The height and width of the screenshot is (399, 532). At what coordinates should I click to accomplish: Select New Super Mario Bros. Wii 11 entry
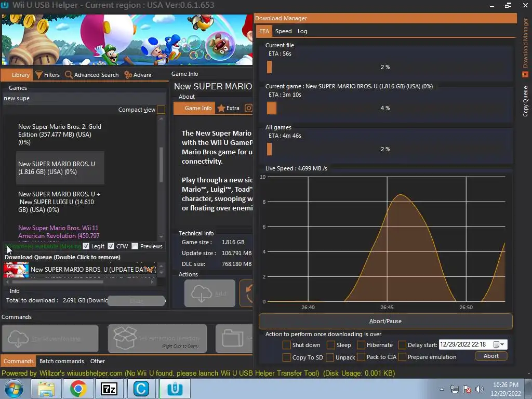coord(60,232)
